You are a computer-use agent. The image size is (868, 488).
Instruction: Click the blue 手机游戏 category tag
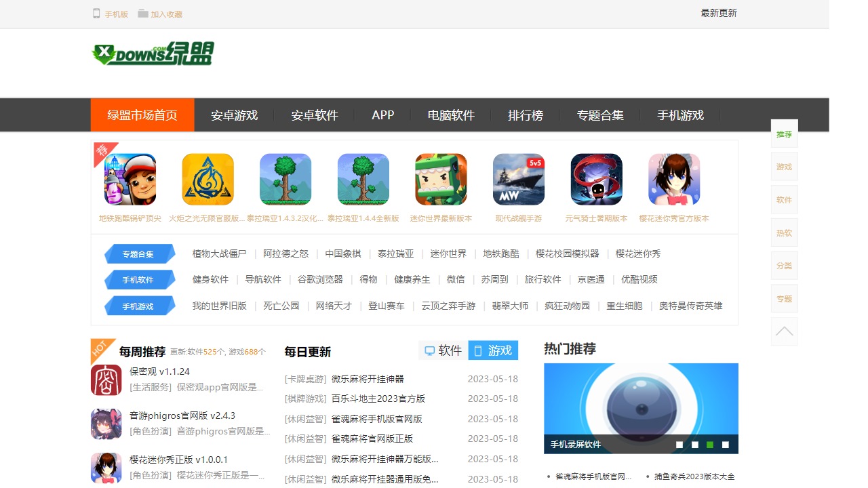click(140, 306)
